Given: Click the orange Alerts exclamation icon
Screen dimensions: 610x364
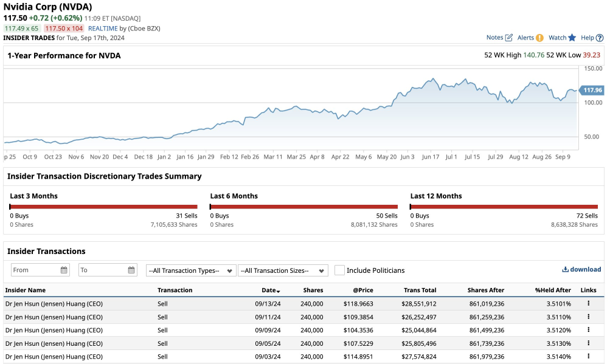Looking at the screenshot, I should 539,38.
